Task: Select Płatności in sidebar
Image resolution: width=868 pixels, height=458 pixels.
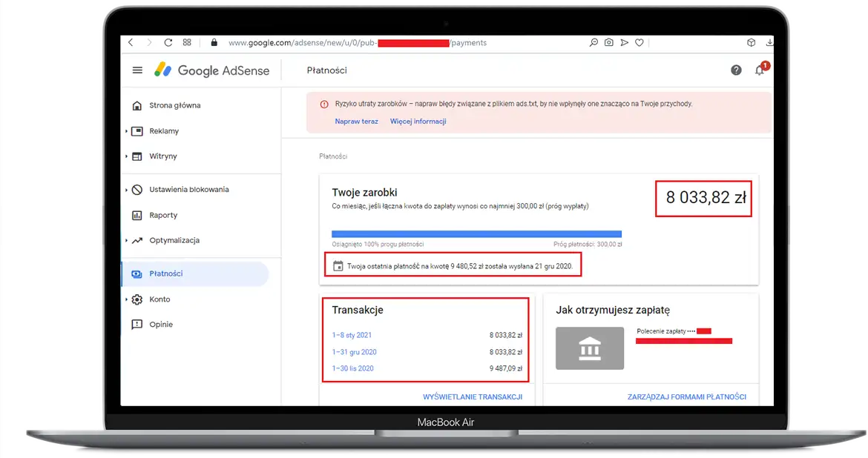Action: pos(195,273)
